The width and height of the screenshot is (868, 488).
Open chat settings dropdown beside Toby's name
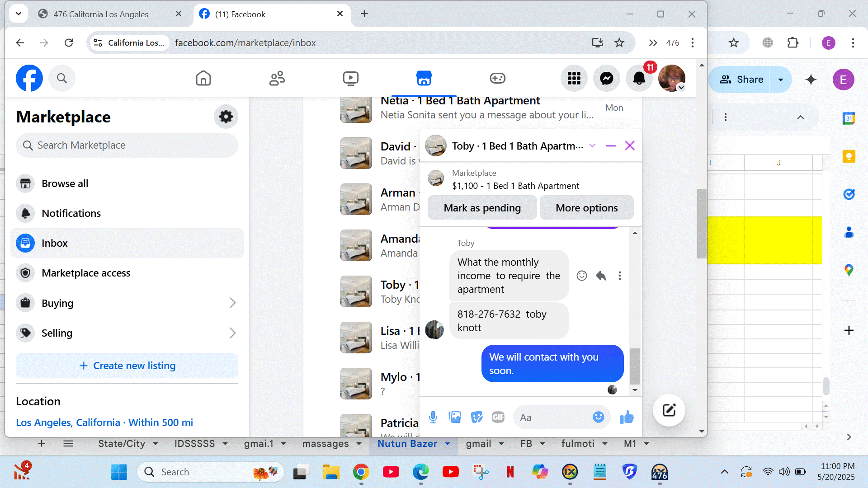coord(592,145)
